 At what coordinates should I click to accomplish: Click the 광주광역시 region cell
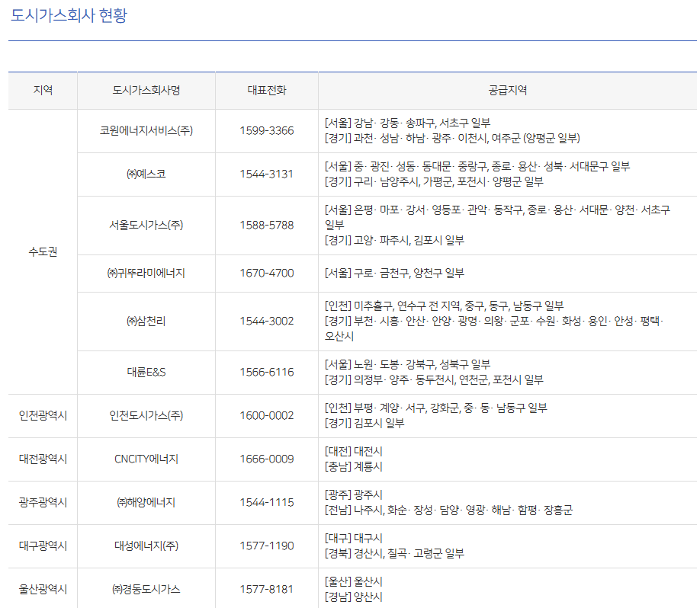coord(43,502)
